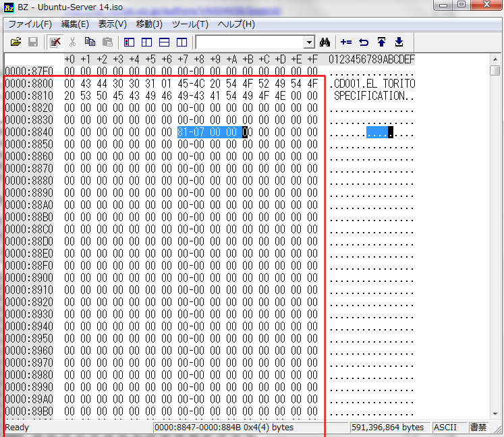The width and height of the screenshot is (504, 437).
Task: Click the Cut scissors icon
Action: tap(73, 42)
